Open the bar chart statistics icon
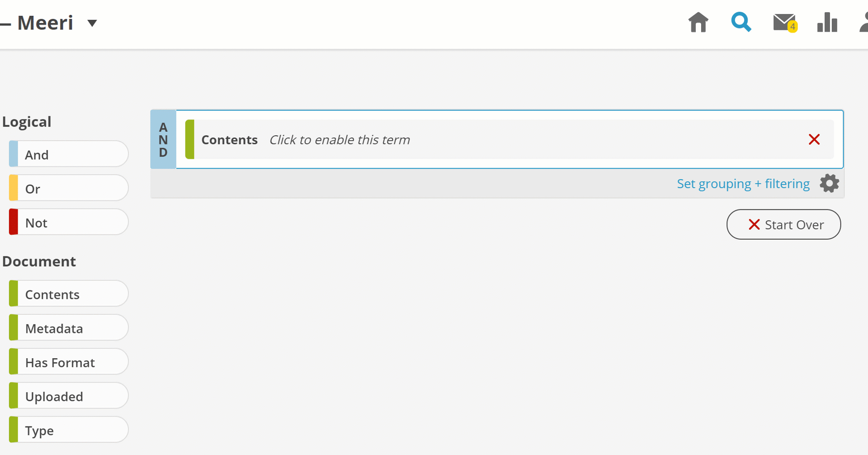868x455 pixels. tap(827, 22)
